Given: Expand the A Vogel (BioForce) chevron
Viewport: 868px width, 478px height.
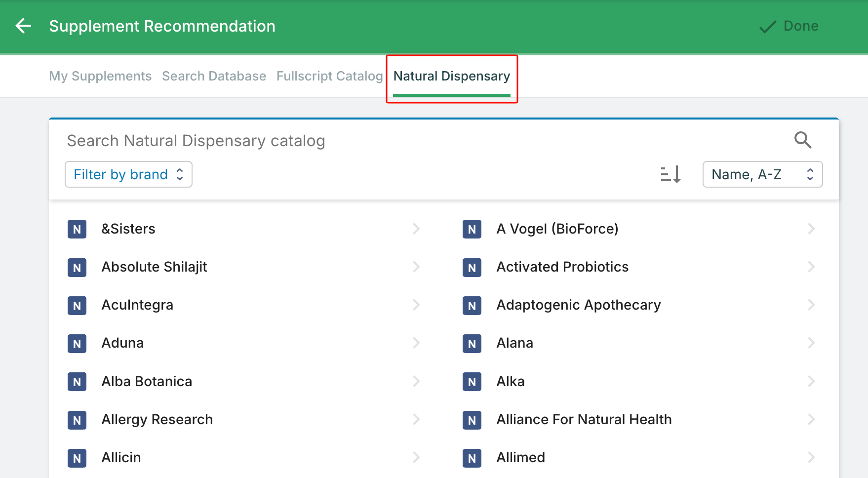Looking at the screenshot, I should pos(811,229).
